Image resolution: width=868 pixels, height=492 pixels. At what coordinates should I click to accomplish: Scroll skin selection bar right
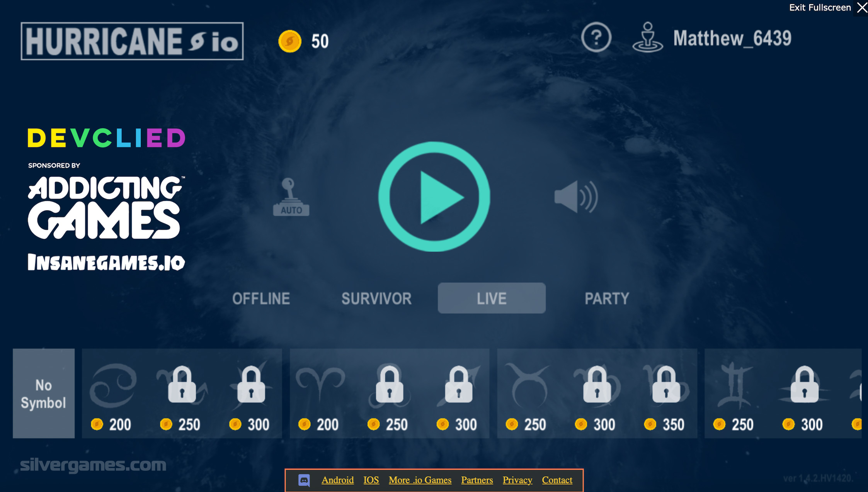click(x=861, y=393)
